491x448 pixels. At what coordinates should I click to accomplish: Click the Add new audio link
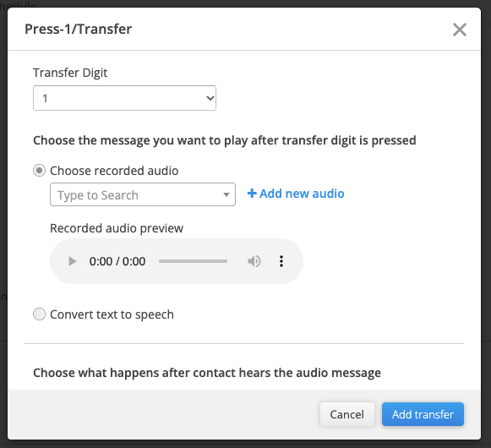(x=296, y=194)
